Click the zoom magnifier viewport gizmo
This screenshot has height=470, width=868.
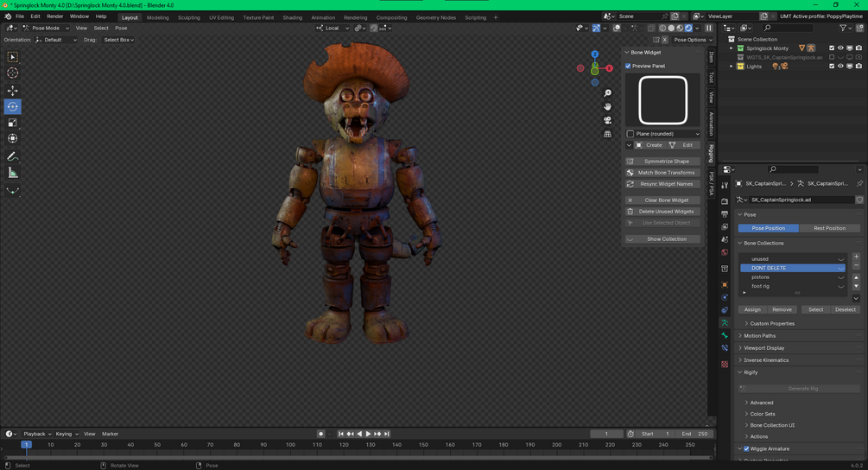[x=608, y=93]
